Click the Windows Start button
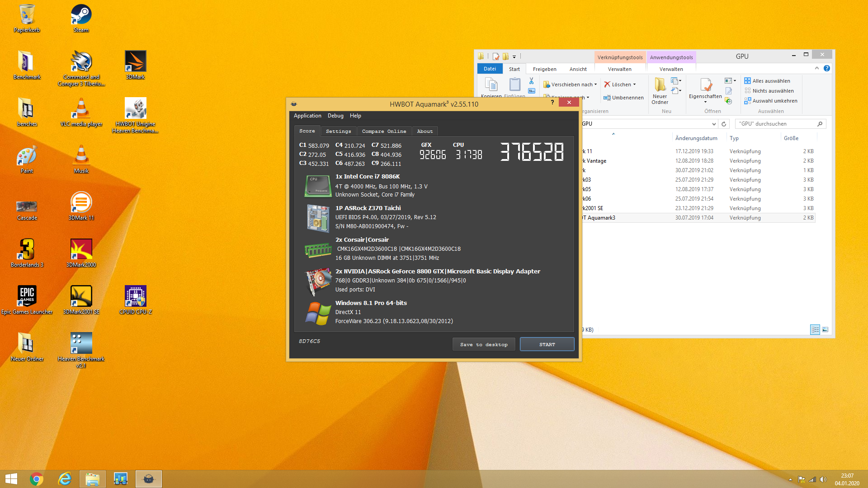The height and width of the screenshot is (488, 868). coord(11,479)
